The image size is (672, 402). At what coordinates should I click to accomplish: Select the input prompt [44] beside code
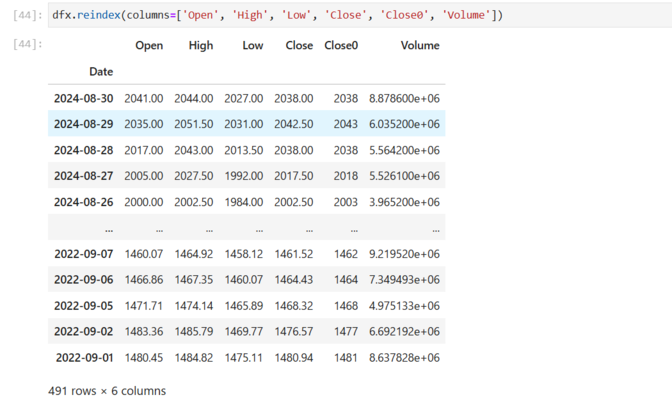point(23,15)
